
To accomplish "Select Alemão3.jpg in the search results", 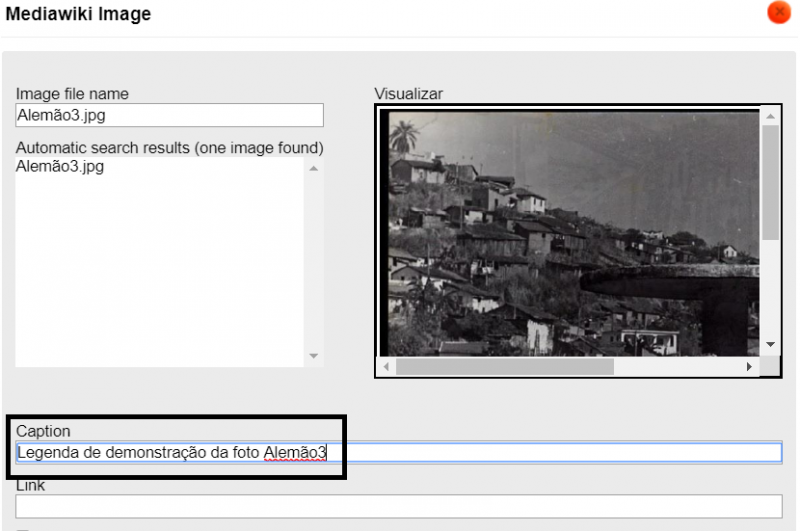I will (60, 167).
